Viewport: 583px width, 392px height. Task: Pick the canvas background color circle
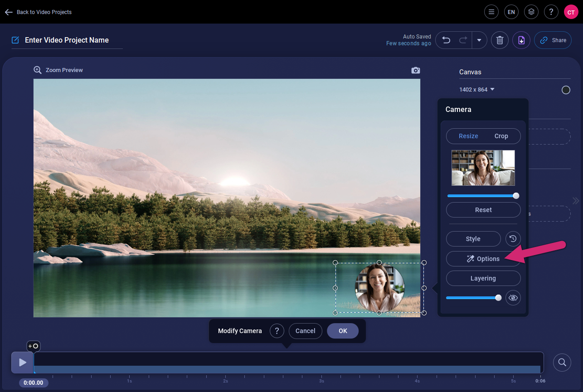coord(566,90)
